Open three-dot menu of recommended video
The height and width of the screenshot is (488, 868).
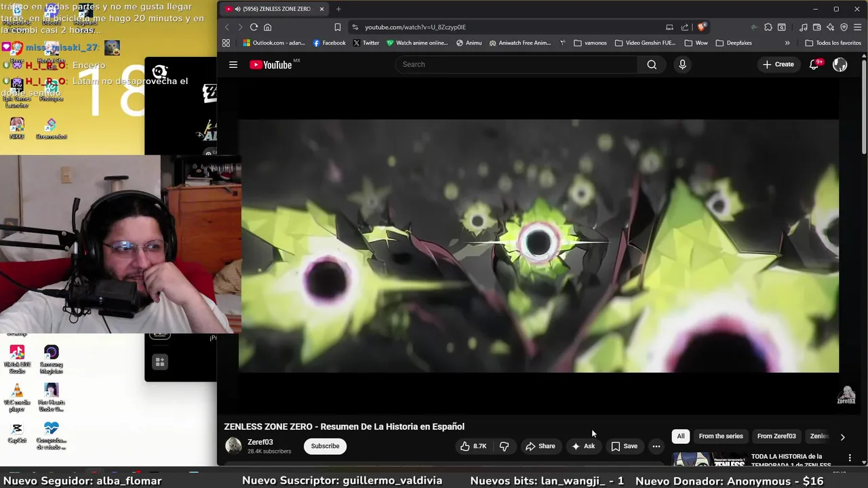pyautogui.click(x=850, y=458)
